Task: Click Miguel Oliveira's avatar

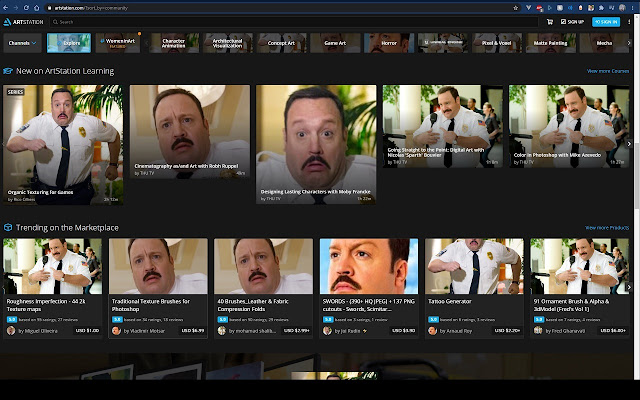Action: pos(11,331)
